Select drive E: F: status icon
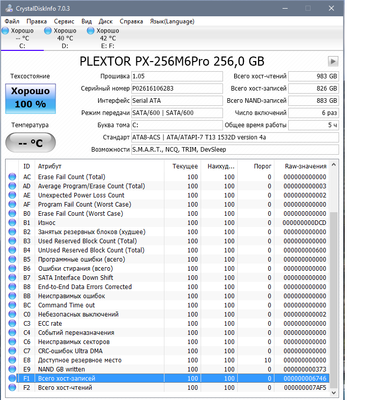Image resolution: width=391 pixels, height=400 pixels. pyautogui.click(x=90, y=31)
